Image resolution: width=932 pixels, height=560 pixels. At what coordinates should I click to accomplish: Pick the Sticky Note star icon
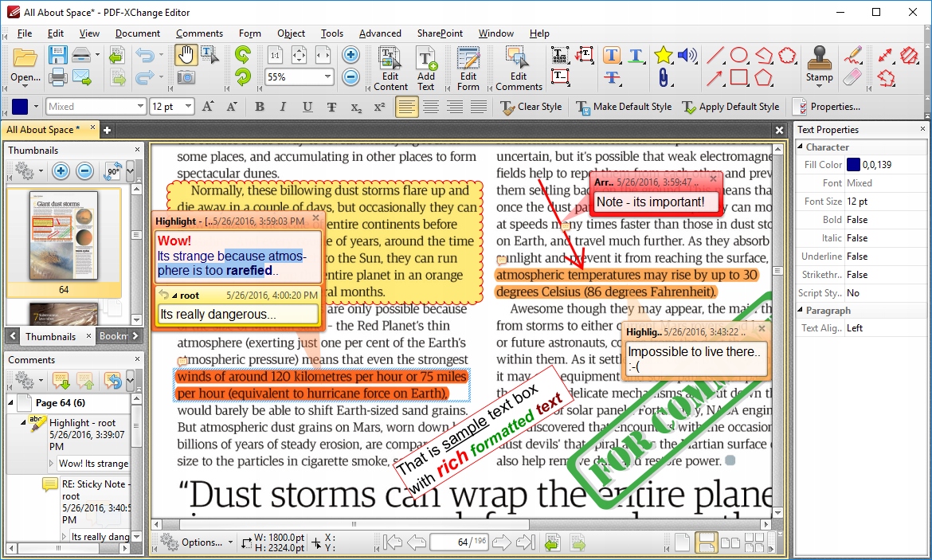(x=663, y=55)
